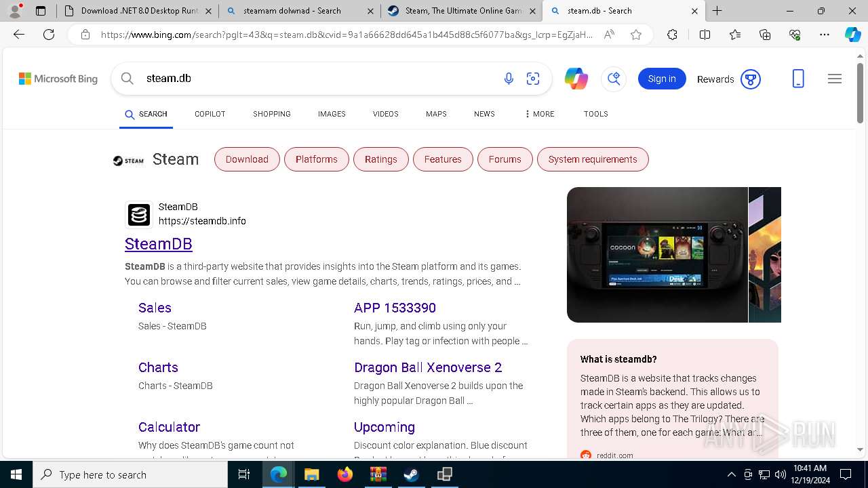Click into the Bing search text field
868x488 pixels.
coord(319,79)
